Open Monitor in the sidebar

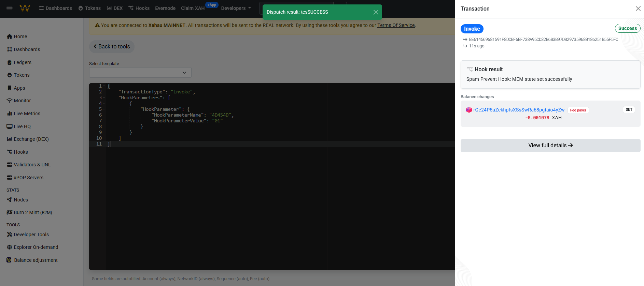click(19, 101)
